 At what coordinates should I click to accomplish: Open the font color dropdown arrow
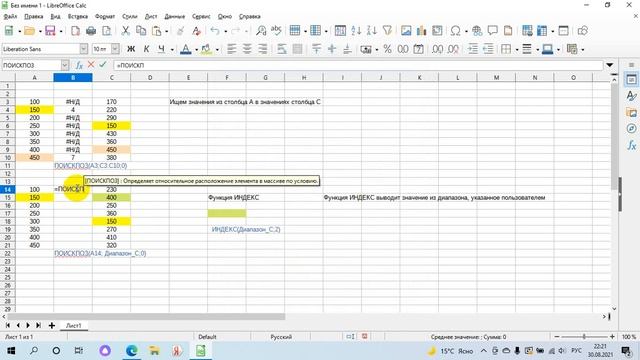point(196,50)
